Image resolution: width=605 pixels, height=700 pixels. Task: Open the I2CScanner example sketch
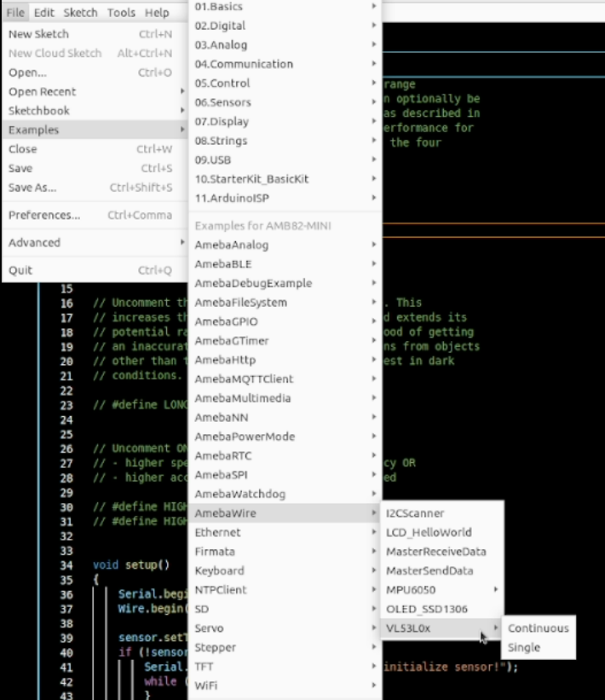[414, 513]
